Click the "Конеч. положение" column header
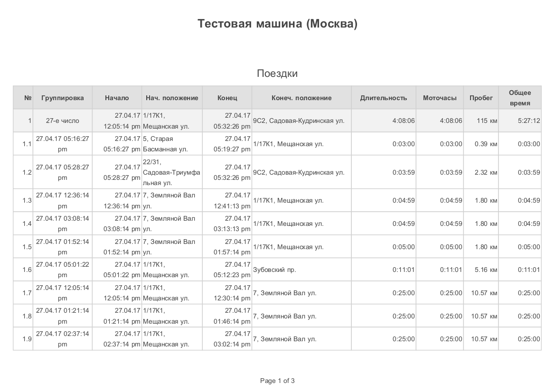Image resolution: width=555 pixels, height=392 pixels. point(301,98)
